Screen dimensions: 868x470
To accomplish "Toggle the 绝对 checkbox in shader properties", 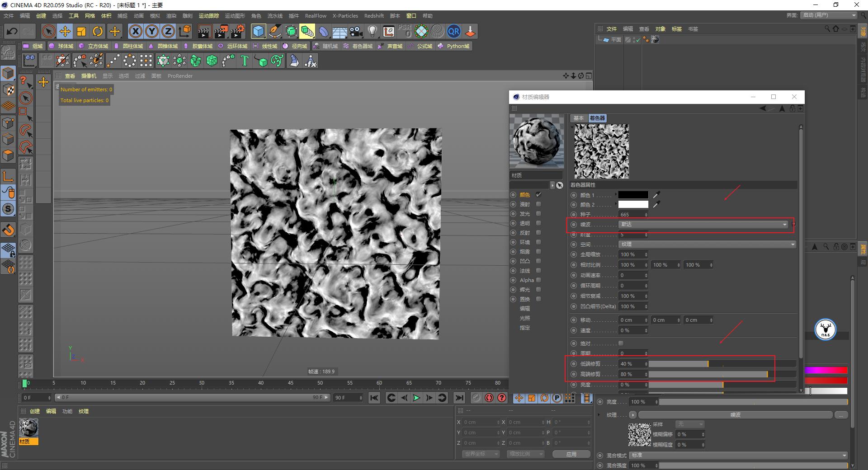I will [x=620, y=343].
